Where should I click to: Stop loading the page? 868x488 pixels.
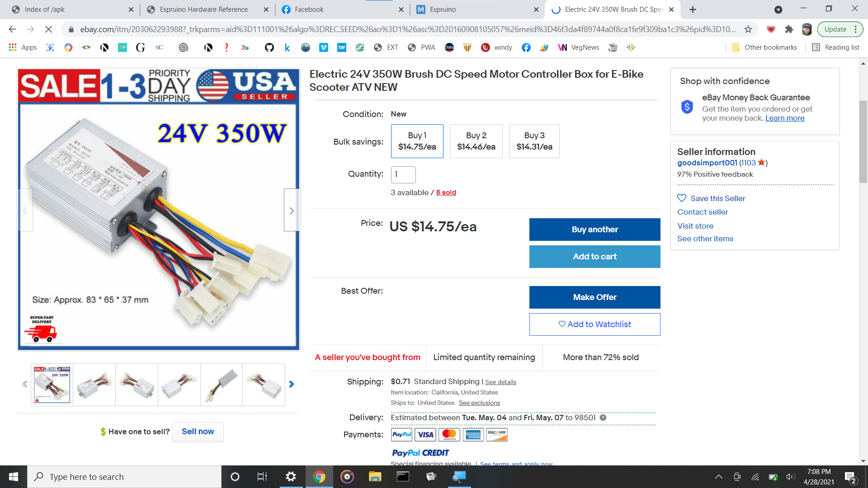pos(48,29)
